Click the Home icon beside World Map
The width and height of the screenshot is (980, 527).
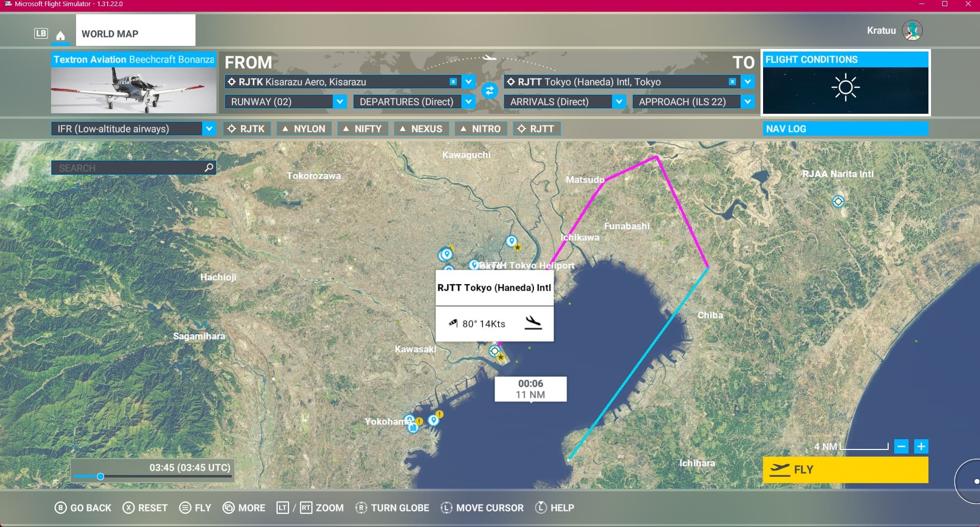(x=60, y=35)
